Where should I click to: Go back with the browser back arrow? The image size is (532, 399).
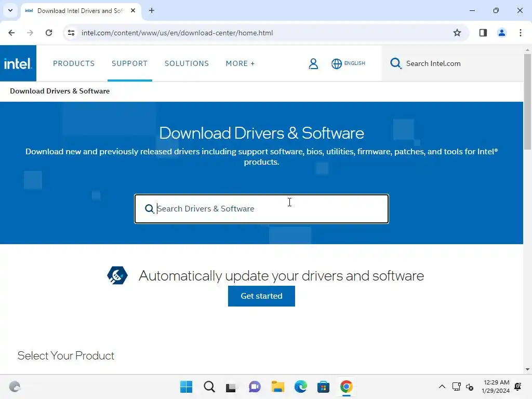[x=11, y=33]
